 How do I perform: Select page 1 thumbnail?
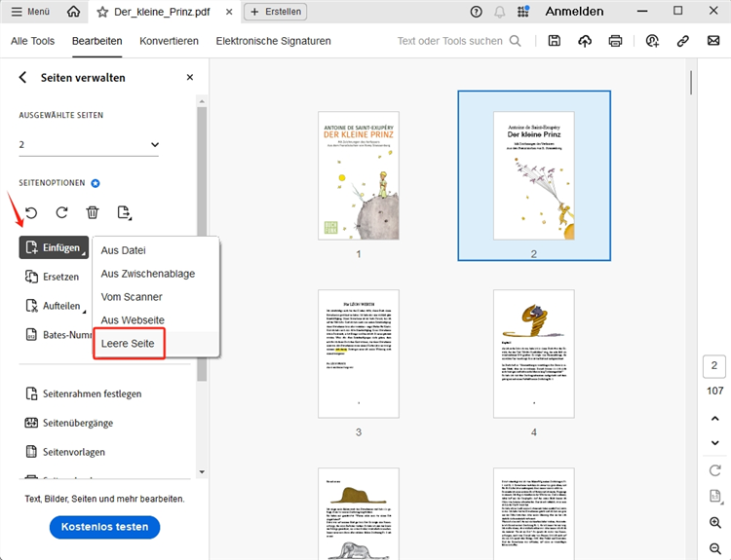pyautogui.click(x=359, y=175)
